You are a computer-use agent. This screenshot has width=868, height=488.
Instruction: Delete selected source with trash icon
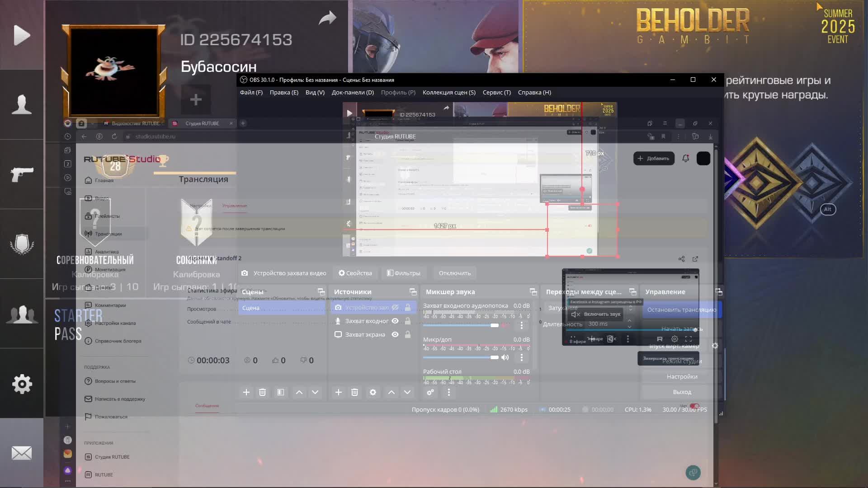[x=354, y=392]
